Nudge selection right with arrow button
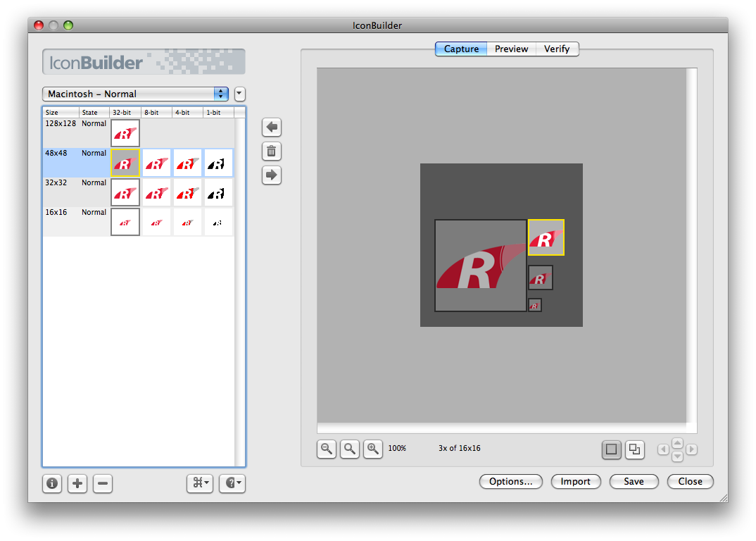Image resolution: width=756 pixels, height=541 pixels. point(691,449)
